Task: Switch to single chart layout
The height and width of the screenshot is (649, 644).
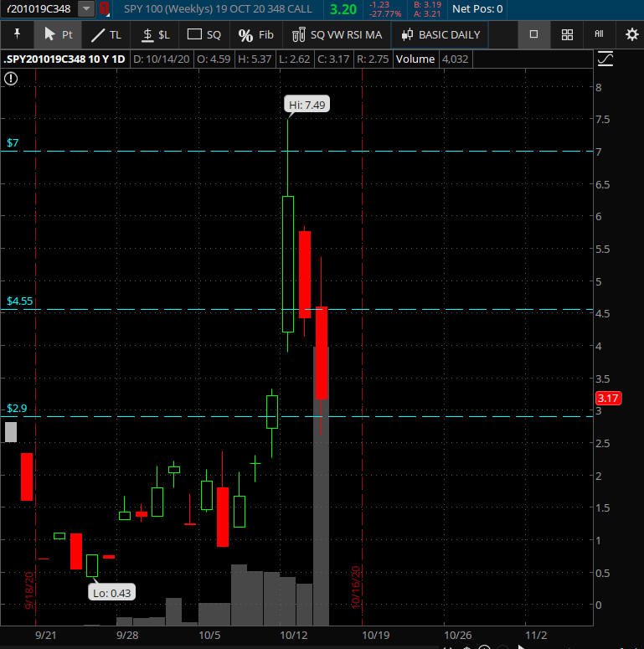Action: (533, 34)
